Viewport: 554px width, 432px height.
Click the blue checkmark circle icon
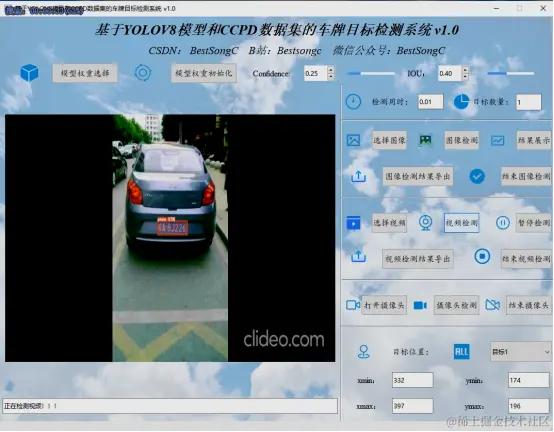click(x=477, y=176)
